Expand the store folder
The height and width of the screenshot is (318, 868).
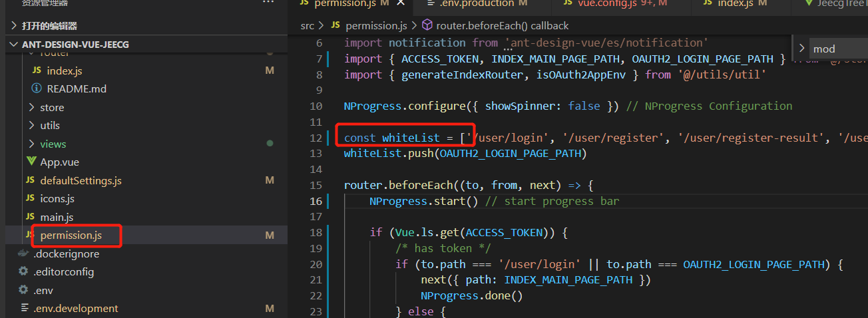point(32,107)
